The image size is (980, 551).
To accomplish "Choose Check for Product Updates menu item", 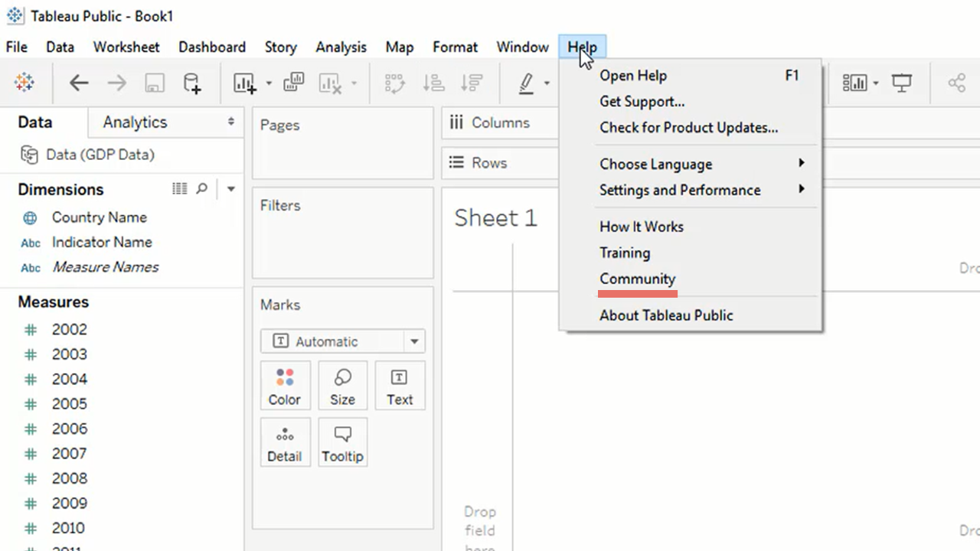I will pyautogui.click(x=688, y=128).
